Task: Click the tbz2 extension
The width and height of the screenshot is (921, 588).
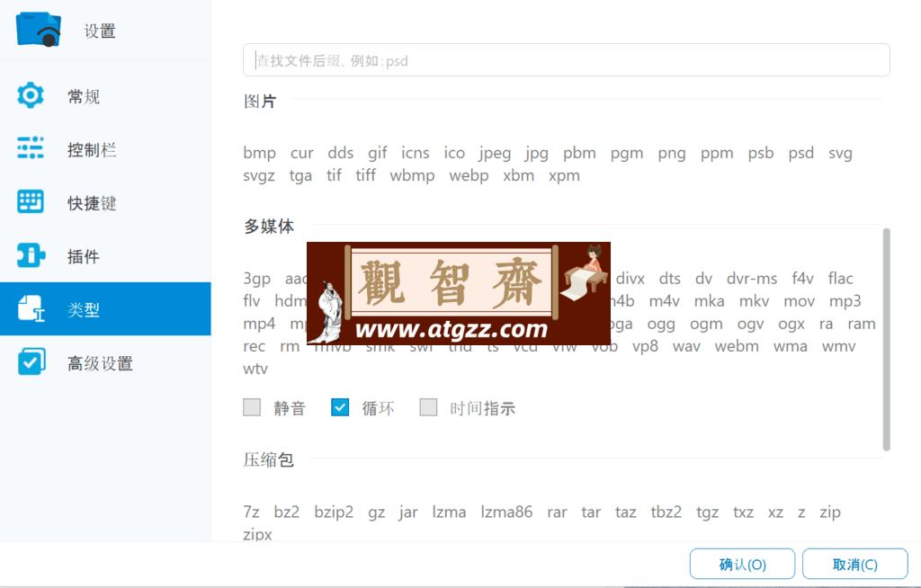Action: click(666, 512)
